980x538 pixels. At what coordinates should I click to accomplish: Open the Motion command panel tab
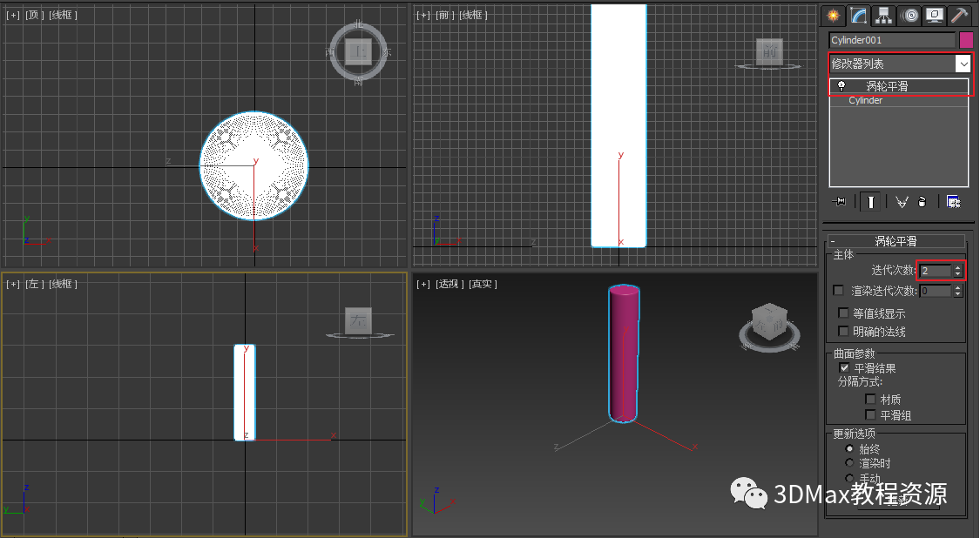[x=910, y=16]
